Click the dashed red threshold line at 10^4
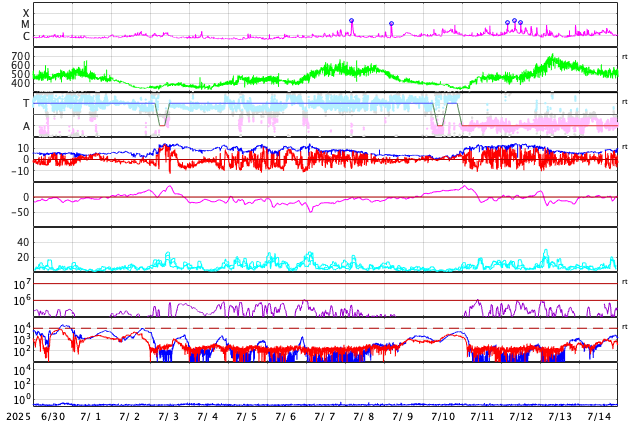 pyautogui.click(x=325, y=328)
